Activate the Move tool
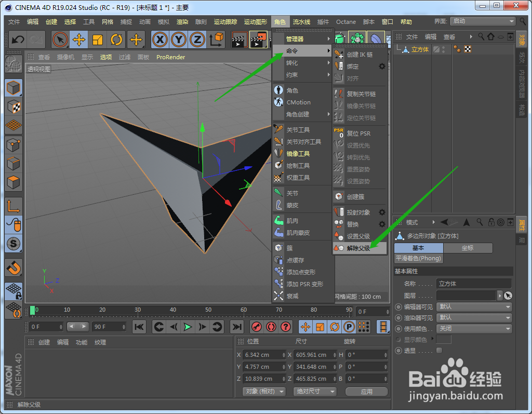Viewport: 532px width, 414px height. click(79, 39)
